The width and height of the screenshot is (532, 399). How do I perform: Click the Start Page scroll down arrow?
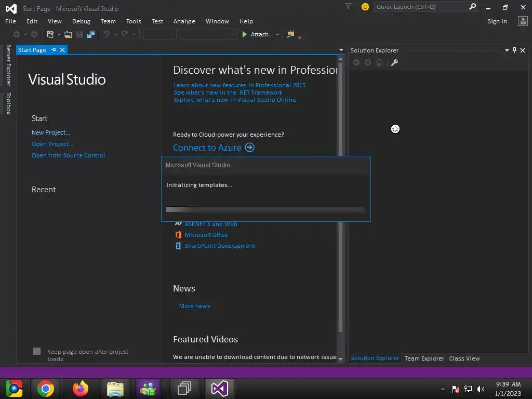[x=340, y=359]
